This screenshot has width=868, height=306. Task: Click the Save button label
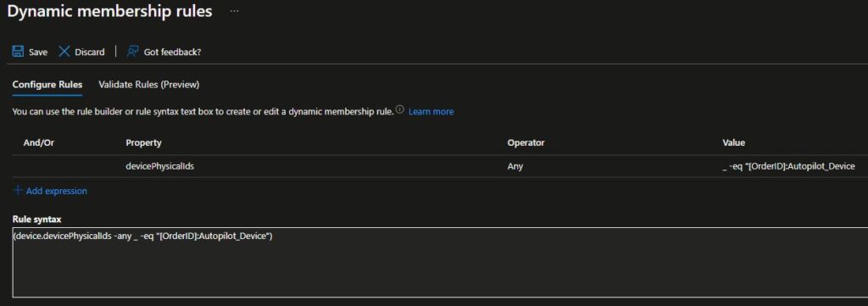pos(38,52)
